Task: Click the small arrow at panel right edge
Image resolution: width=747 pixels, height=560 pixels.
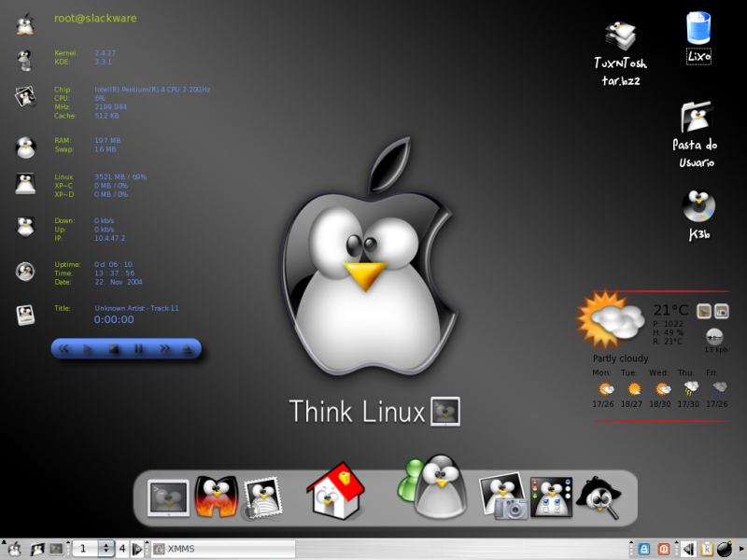Action: point(741,549)
